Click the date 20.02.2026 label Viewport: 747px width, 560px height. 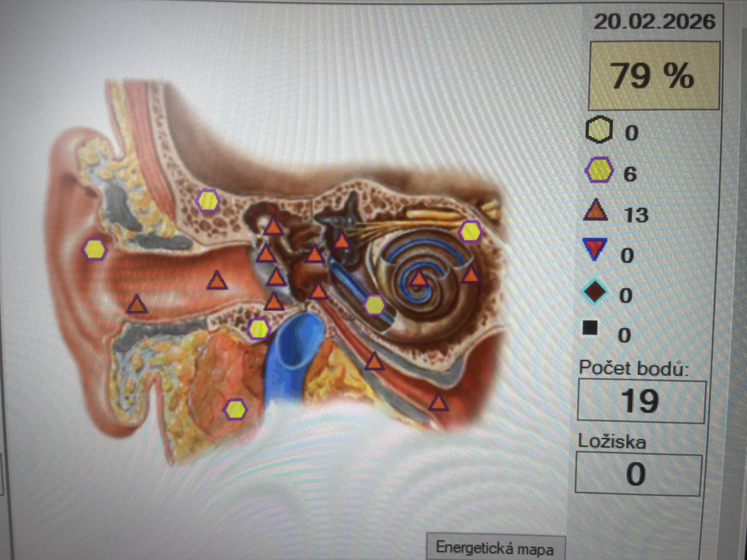tap(654, 22)
